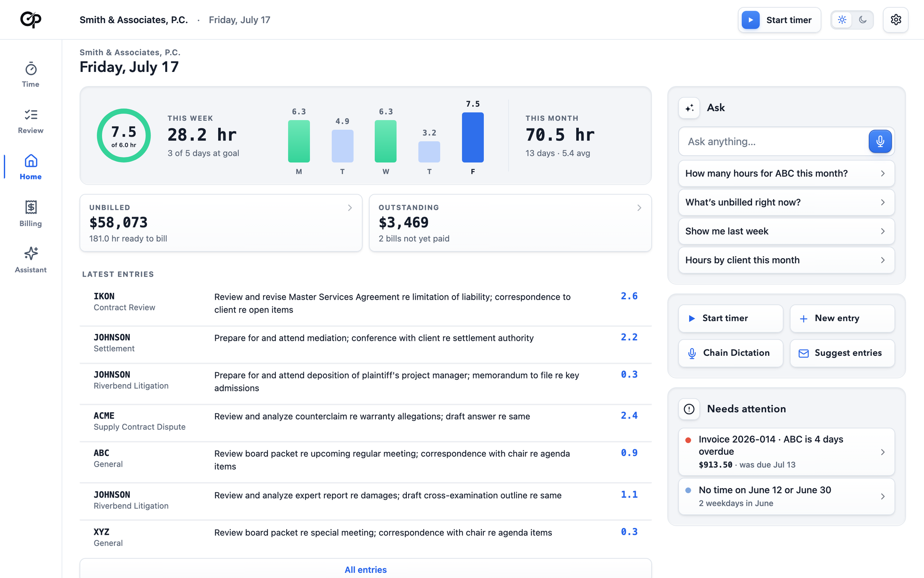The width and height of the screenshot is (924, 578).
Task: Click Monday's green 6.3 bar
Action: [299, 141]
